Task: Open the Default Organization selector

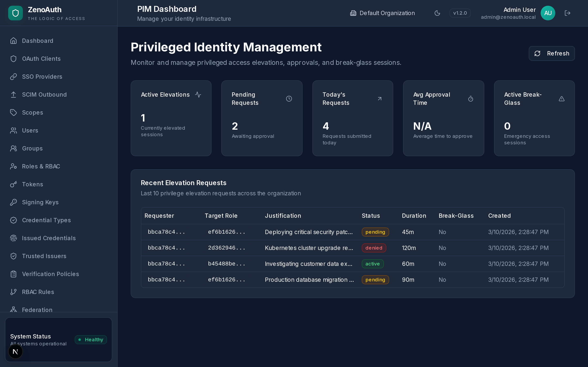Action: (x=382, y=13)
